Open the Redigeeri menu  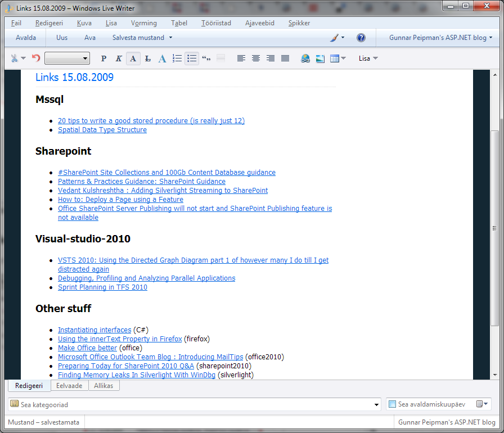49,23
